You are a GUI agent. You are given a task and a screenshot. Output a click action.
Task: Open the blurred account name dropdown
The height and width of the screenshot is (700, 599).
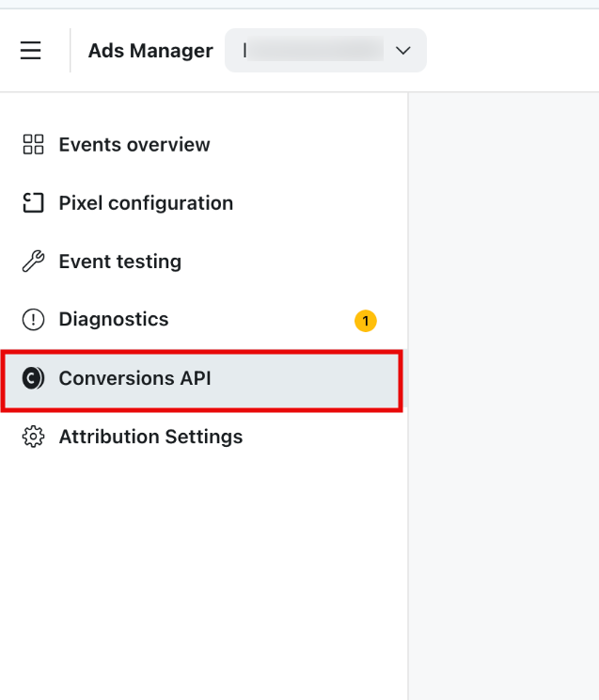(x=325, y=50)
